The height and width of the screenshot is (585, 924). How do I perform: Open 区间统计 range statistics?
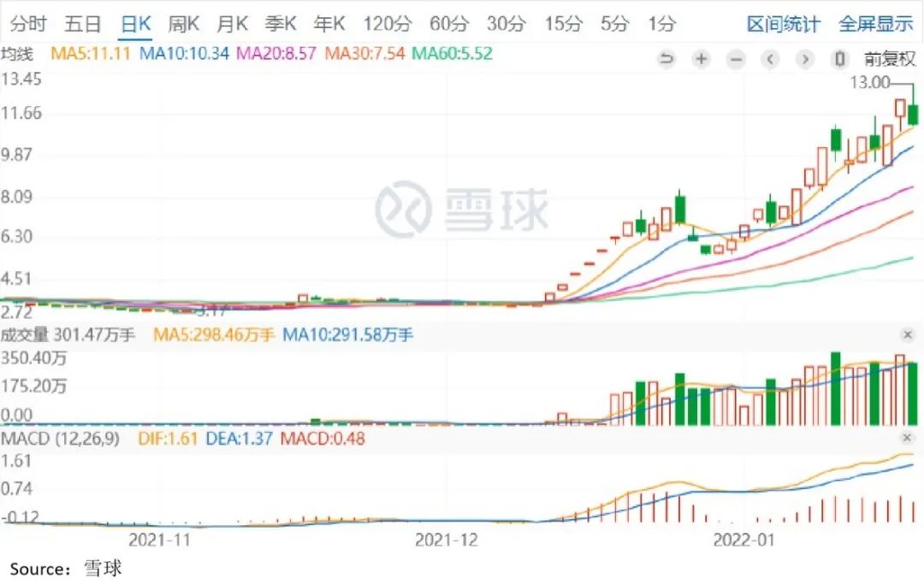pos(783,24)
